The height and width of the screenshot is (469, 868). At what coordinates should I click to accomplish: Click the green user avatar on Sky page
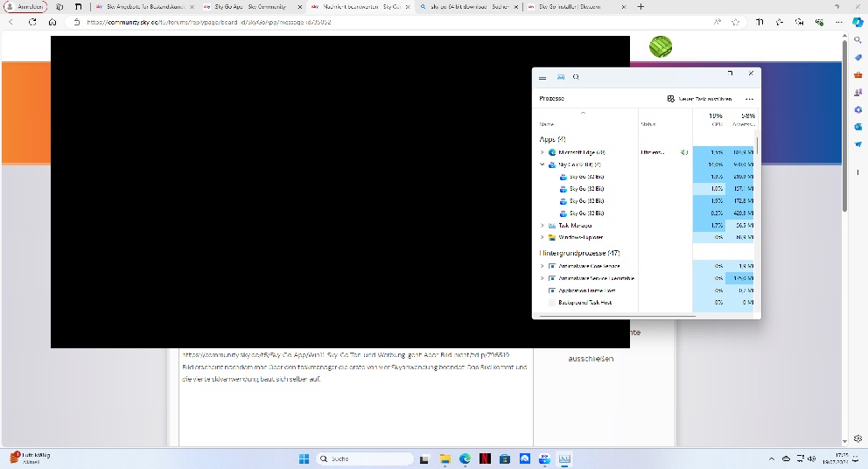[x=661, y=46]
